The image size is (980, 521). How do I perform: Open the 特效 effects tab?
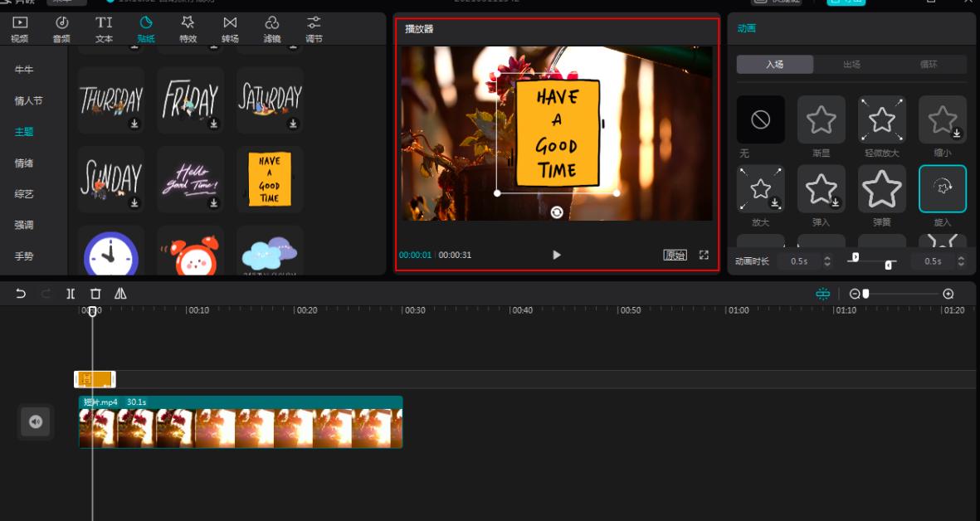pos(188,28)
